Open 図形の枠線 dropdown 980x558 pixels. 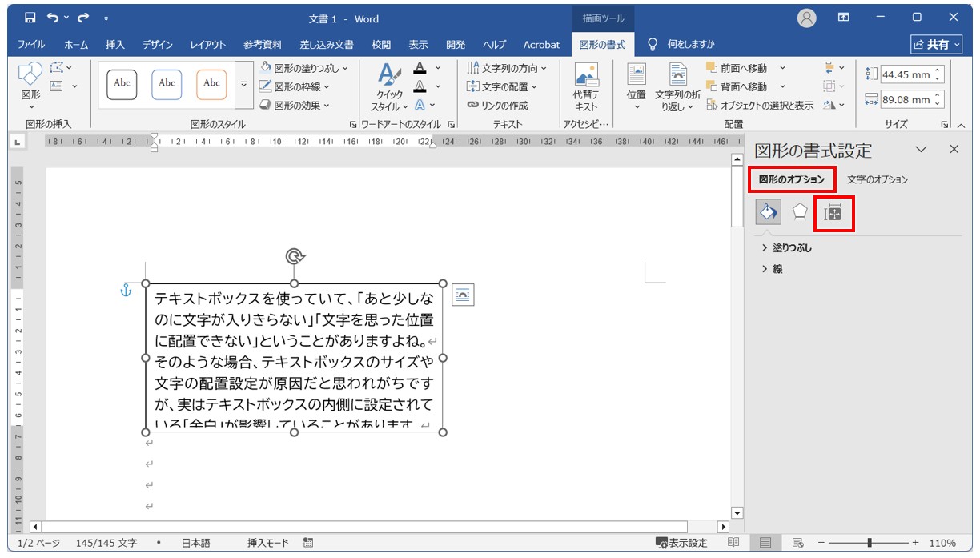(x=293, y=86)
